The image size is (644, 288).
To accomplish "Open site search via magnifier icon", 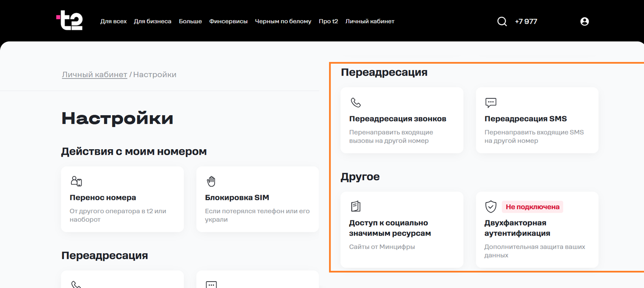I will [502, 21].
